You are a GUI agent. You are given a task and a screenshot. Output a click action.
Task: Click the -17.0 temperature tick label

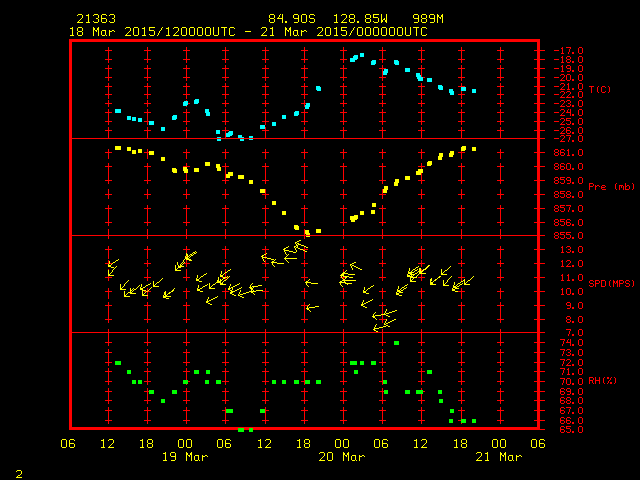(569, 51)
